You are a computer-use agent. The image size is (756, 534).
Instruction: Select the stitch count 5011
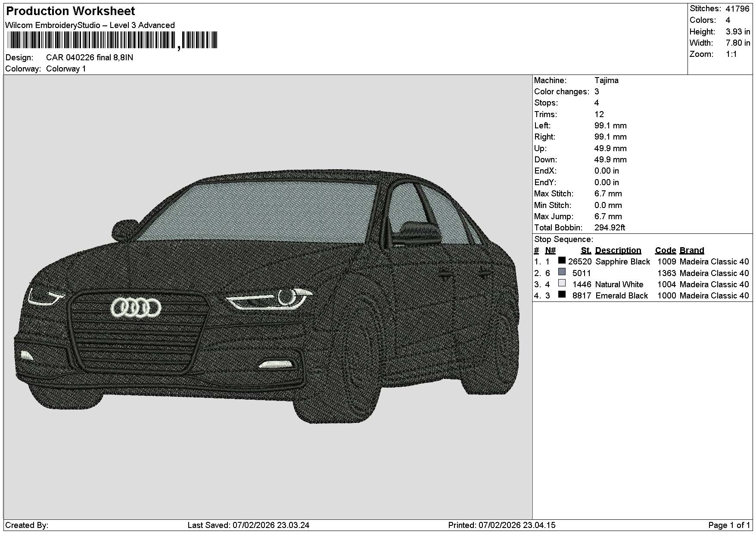(x=582, y=273)
